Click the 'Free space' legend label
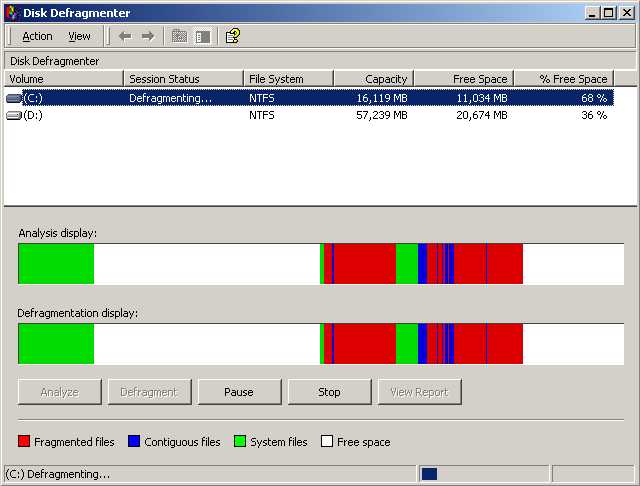Viewport: 640px width, 486px height. pos(364,442)
